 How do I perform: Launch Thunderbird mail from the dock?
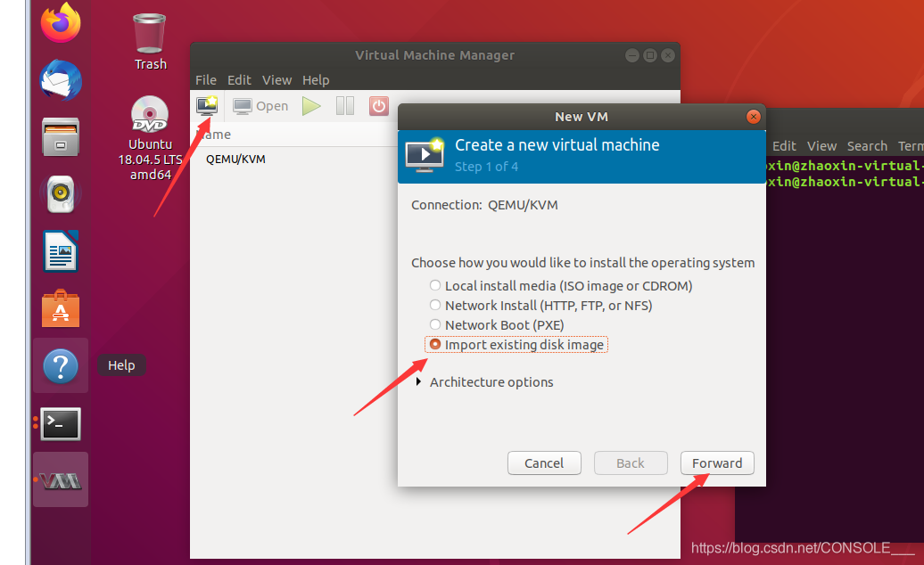click(x=61, y=79)
